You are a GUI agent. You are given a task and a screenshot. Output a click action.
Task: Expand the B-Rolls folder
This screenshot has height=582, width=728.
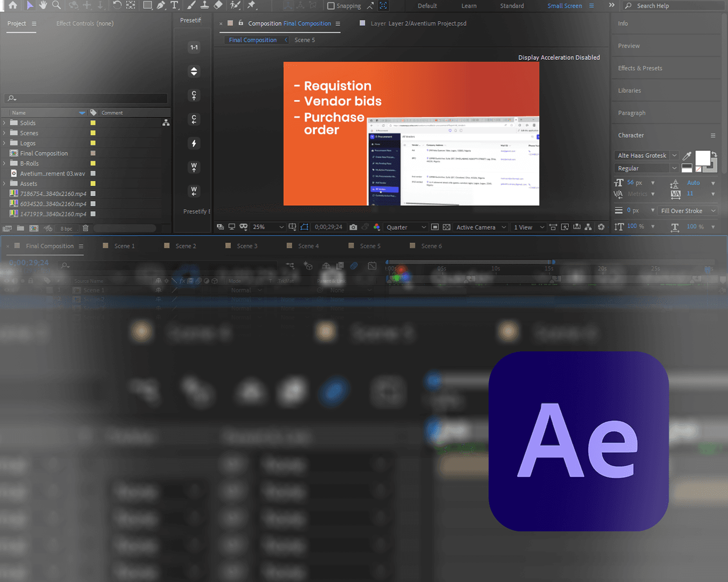pyautogui.click(x=4, y=163)
